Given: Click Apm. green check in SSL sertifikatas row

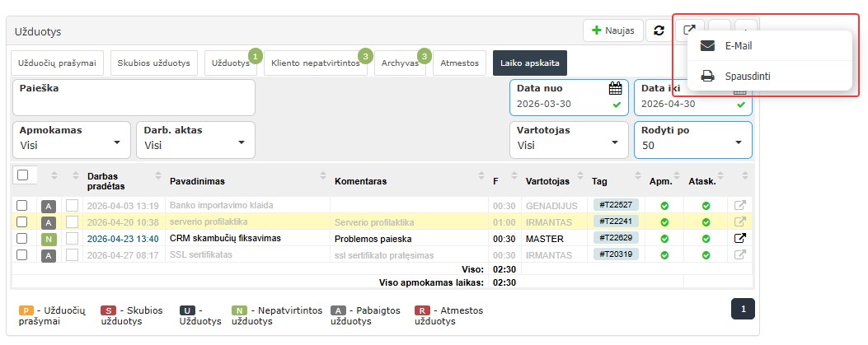Looking at the screenshot, I should click(664, 255).
